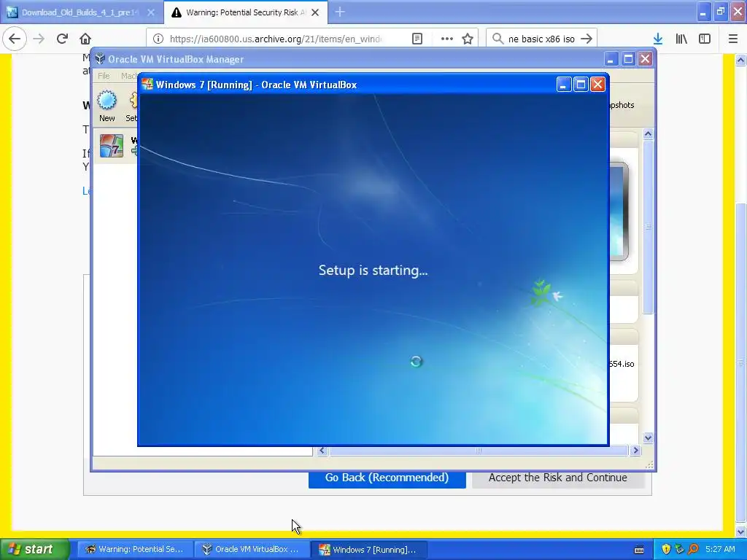
Task: Click the Firefox page scrollbar down arrow
Action: (x=740, y=532)
